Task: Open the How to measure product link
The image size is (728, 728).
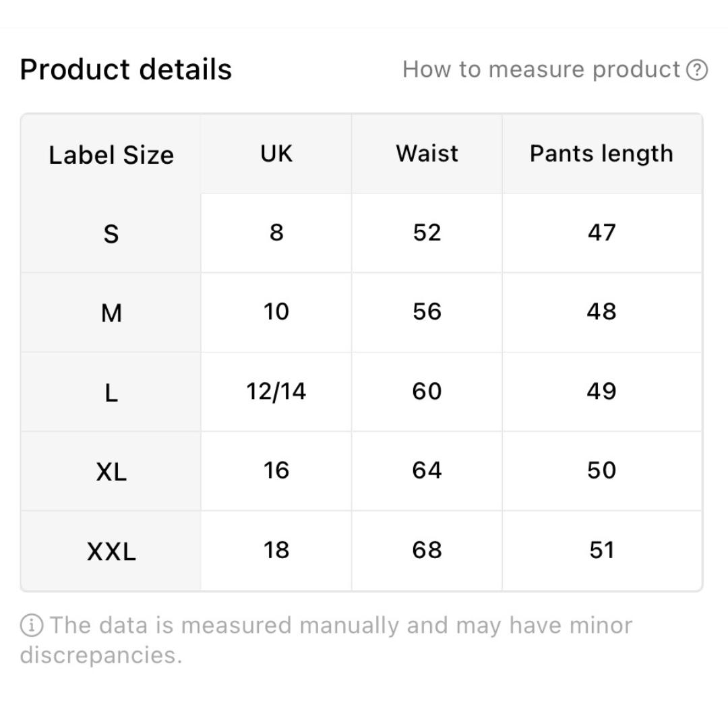Action: pos(541,69)
